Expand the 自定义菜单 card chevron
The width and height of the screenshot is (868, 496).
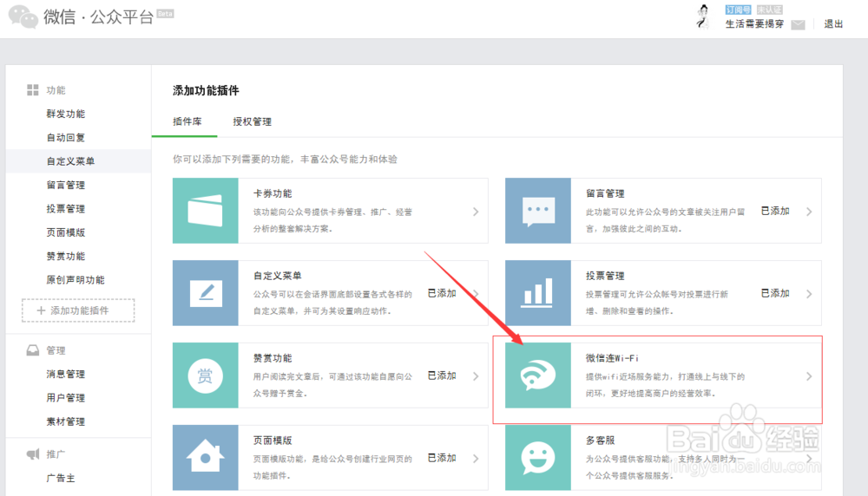tap(476, 294)
